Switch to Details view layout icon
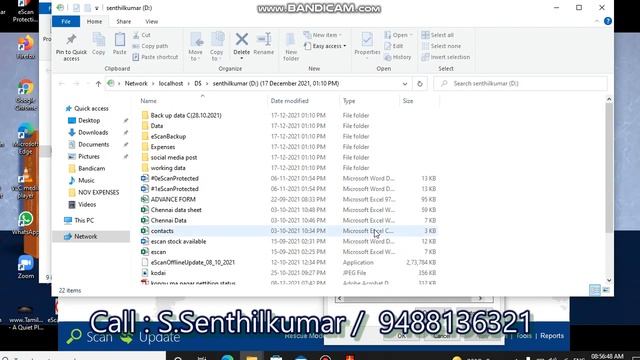This screenshot has width=640, height=360. click(x=596, y=290)
